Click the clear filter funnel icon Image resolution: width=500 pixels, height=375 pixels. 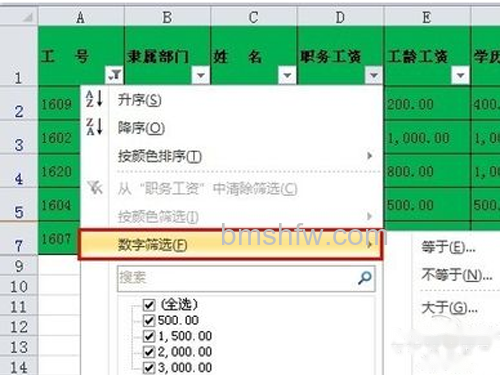coord(95,188)
